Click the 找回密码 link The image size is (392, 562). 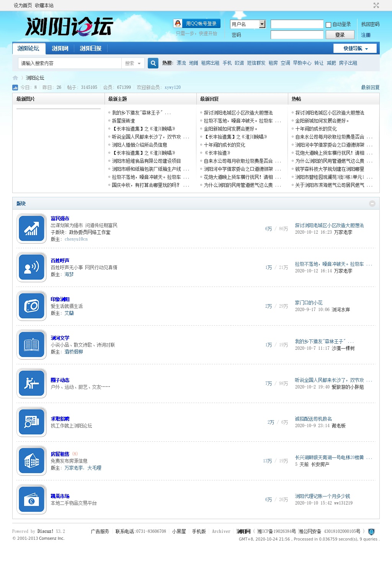point(370,24)
